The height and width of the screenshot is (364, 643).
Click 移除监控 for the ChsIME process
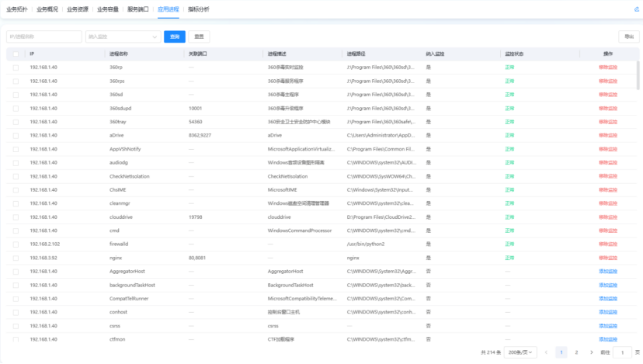point(608,190)
